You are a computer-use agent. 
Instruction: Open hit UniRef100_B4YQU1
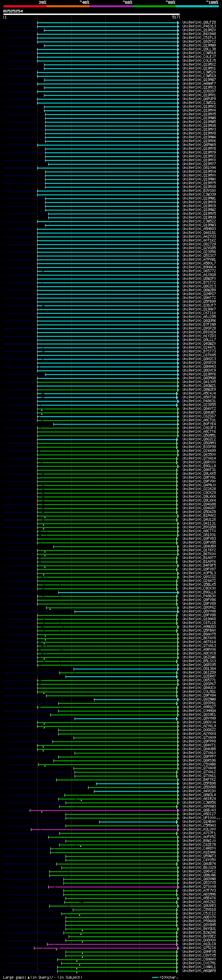pyautogui.click(x=199, y=929)
